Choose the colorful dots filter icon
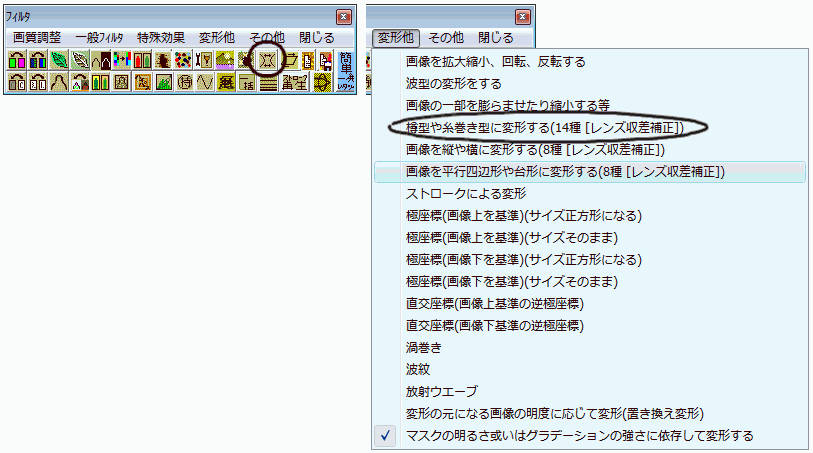Image resolution: width=813 pixels, height=453 pixels. tap(183, 60)
